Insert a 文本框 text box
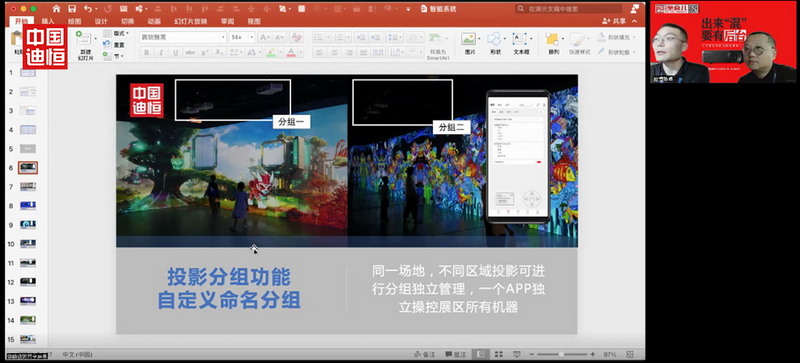This screenshot has height=363, width=800. (x=520, y=43)
